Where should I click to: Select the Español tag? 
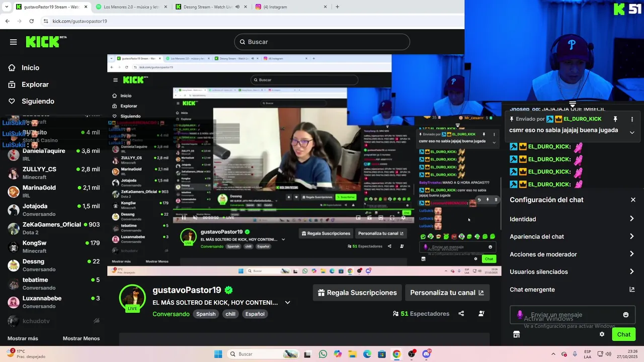coord(255,314)
